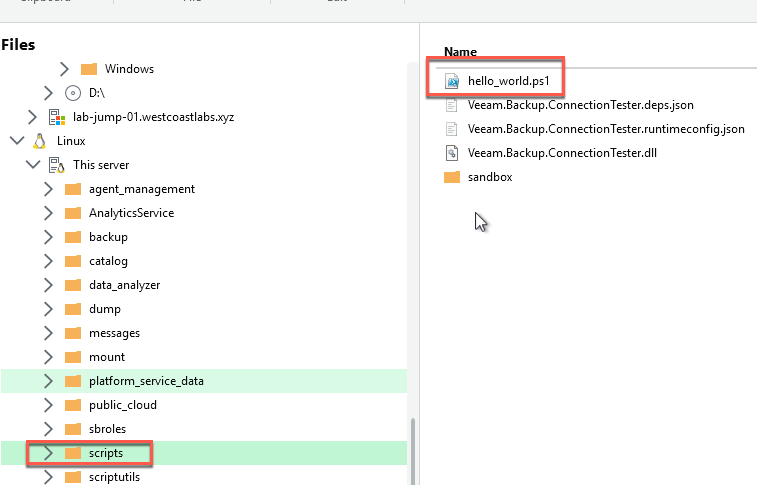
Task: Click the Name column header
Action: point(460,51)
